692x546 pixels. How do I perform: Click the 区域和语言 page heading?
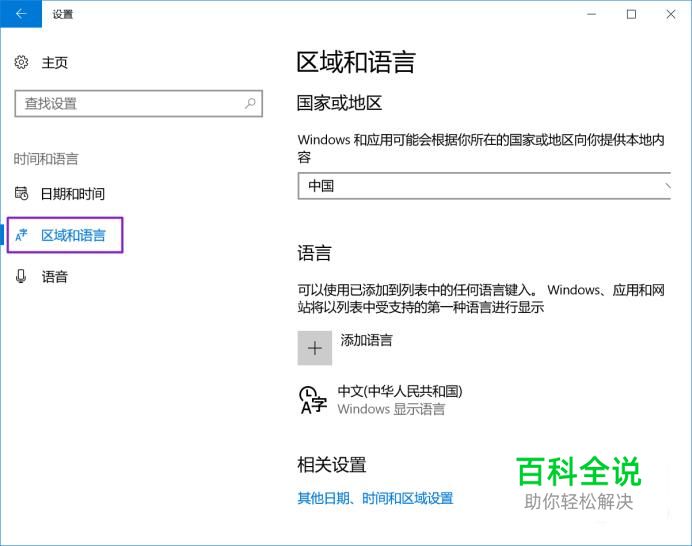point(356,62)
